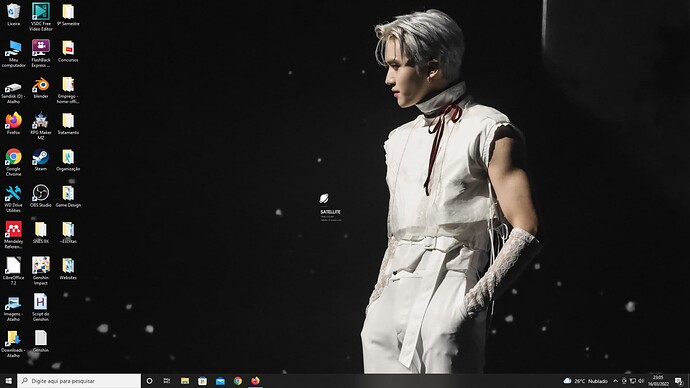Select the SNES 9X folder
The image size is (690, 388).
pos(41,232)
